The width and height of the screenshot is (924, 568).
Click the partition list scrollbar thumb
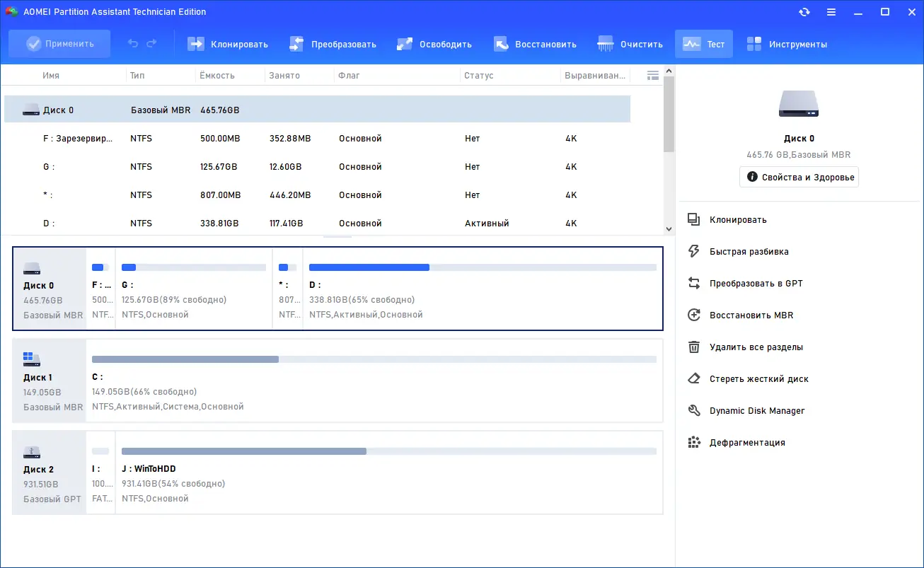point(669,114)
